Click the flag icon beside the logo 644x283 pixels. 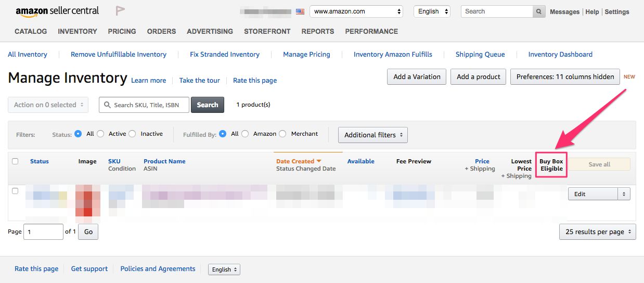[120, 10]
